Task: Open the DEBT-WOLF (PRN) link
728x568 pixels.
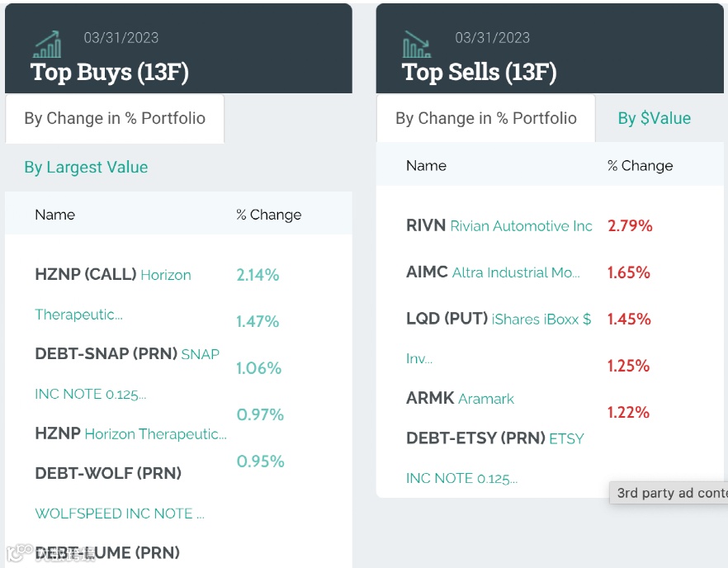Action: coord(108,473)
